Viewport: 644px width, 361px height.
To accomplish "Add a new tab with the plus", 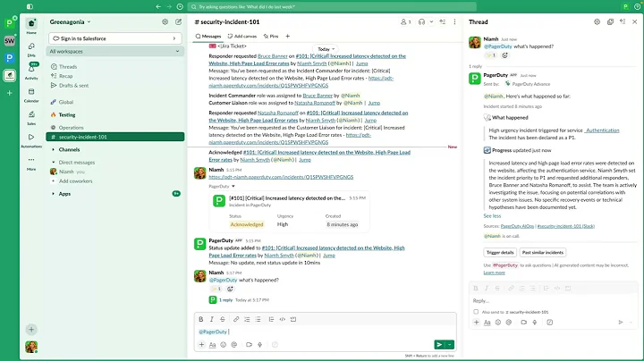I will pos(287,36).
